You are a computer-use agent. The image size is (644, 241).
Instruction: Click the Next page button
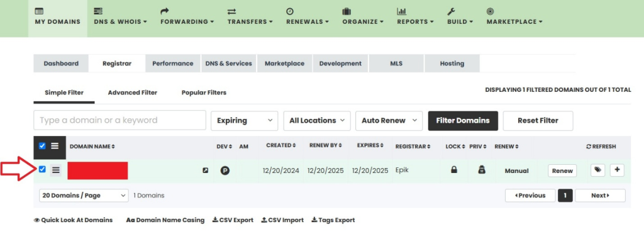tap(601, 195)
